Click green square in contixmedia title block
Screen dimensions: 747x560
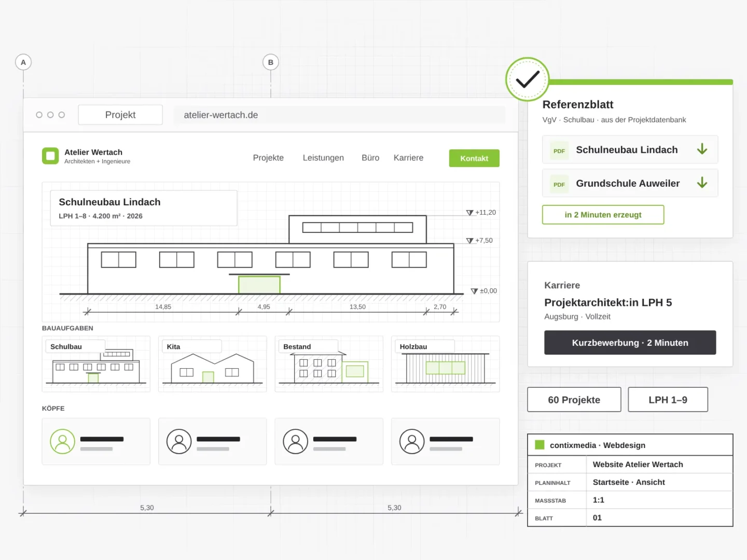[539, 445]
